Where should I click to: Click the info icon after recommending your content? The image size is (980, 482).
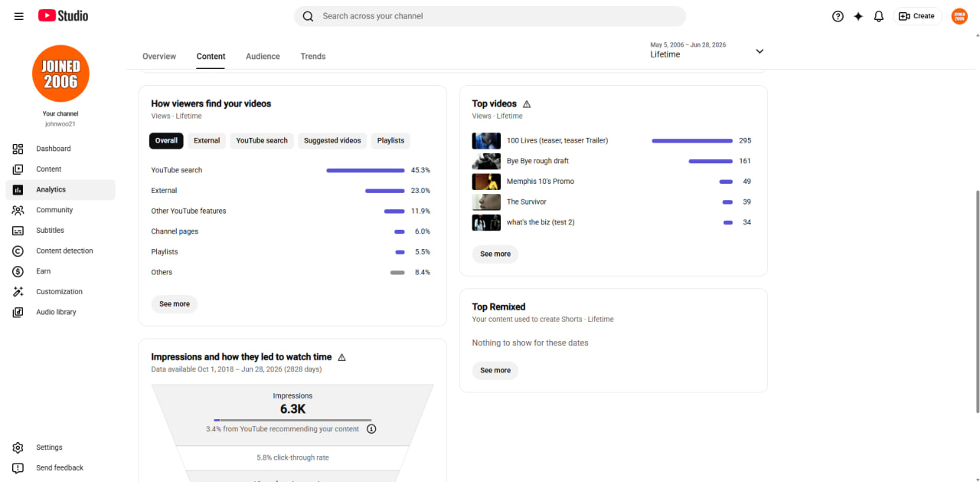click(x=371, y=429)
